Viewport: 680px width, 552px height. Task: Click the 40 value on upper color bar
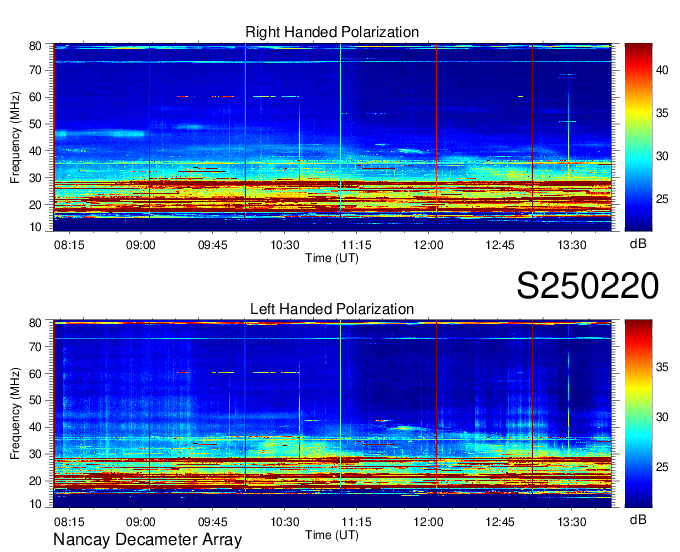(x=662, y=70)
